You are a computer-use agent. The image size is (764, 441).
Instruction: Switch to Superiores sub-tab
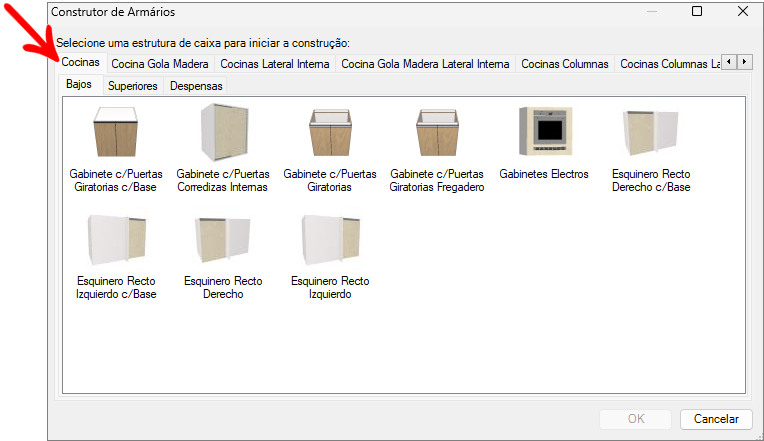tap(133, 86)
